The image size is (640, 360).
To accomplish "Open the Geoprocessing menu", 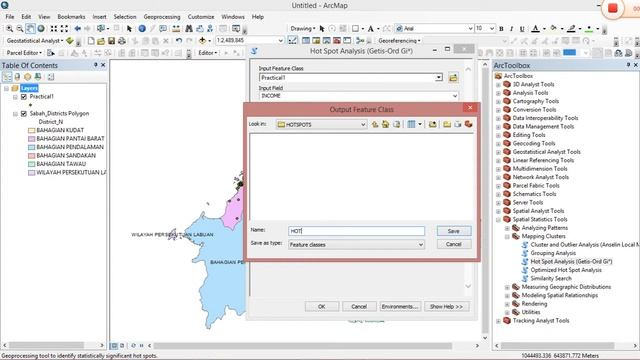I will pyautogui.click(x=162, y=17).
